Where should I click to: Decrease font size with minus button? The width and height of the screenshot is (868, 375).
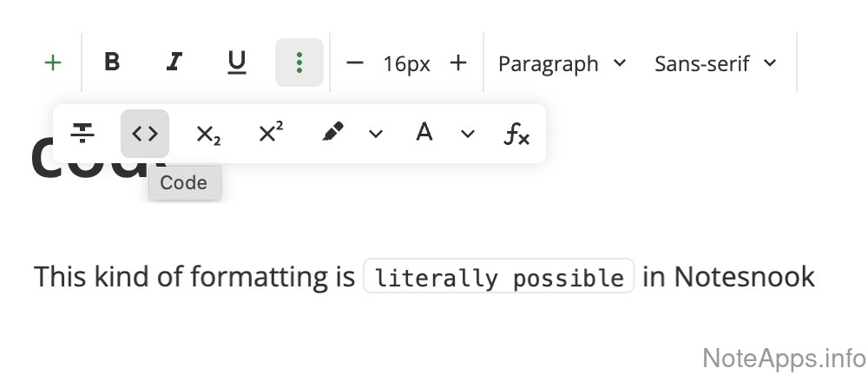(x=354, y=62)
